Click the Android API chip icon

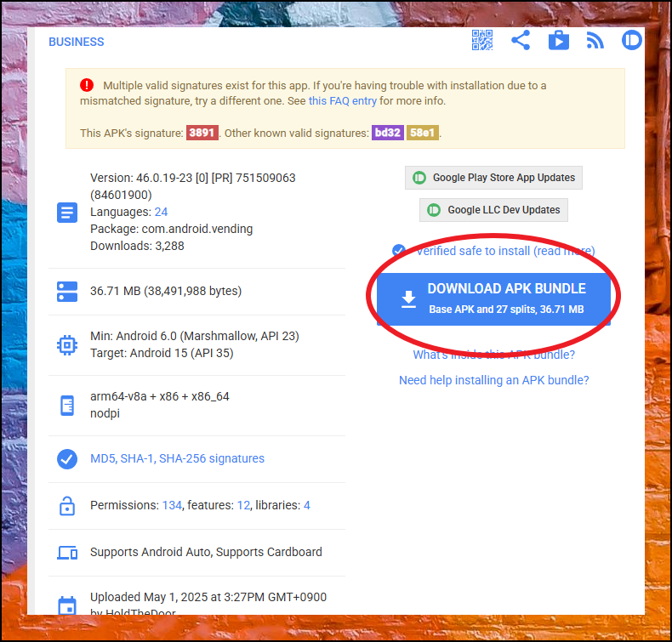point(67,344)
